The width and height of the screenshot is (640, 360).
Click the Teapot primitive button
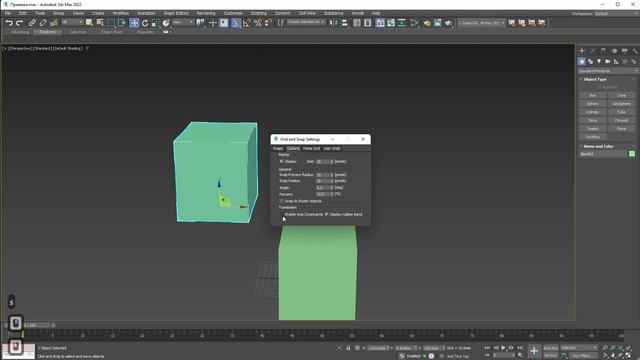point(593,129)
